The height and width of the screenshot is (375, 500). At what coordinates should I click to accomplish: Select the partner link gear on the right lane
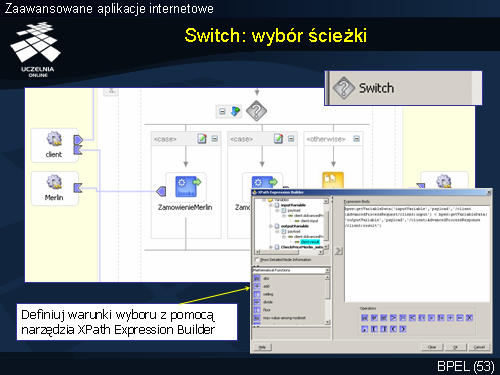[x=444, y=181]
